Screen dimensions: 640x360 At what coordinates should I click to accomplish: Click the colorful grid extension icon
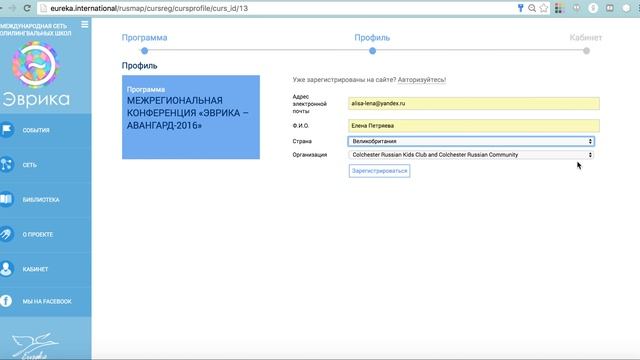click(559, 8)
